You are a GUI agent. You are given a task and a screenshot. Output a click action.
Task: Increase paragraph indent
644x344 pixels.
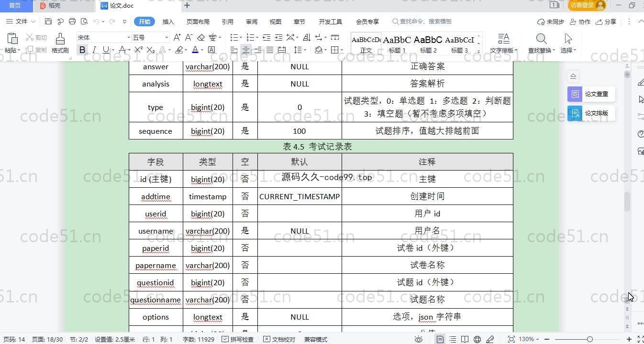278,37
